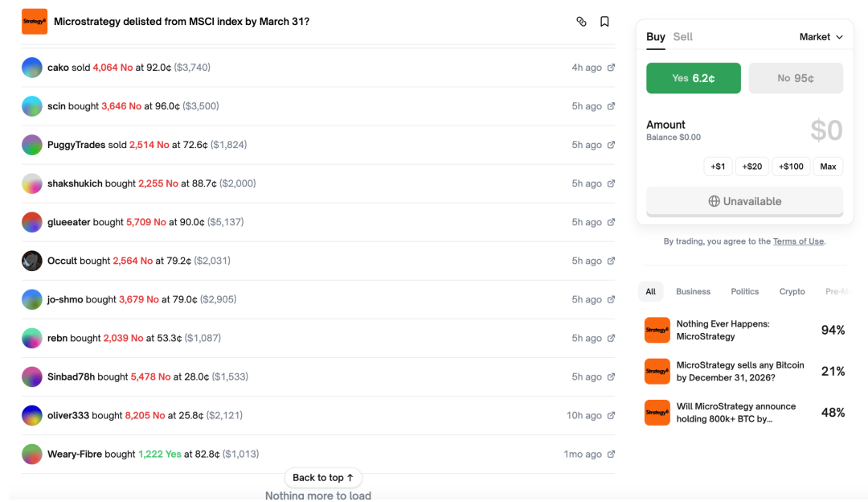Open cako trade external link icon
Image resolution: width=868 pixels, height=502 pixels.
(611, 68)
